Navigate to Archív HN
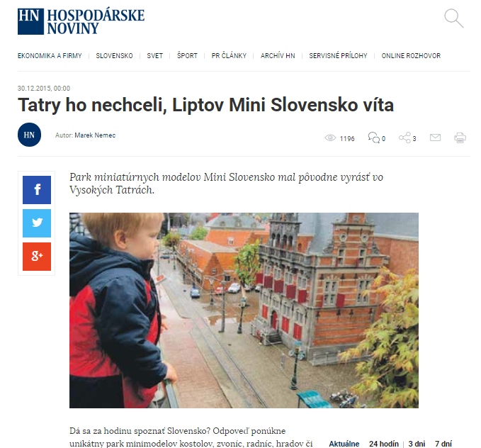Screen dimensions: 481x448 [x=278, y=55]
